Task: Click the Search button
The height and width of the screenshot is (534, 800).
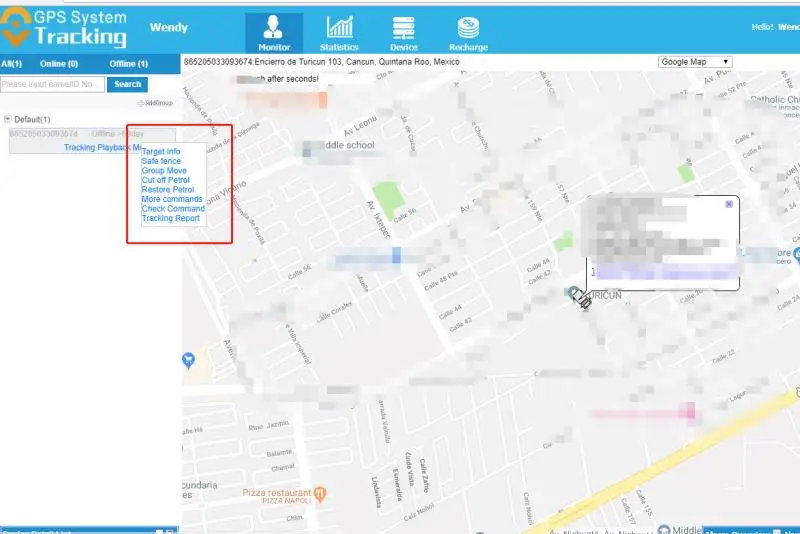Action: point(128,84)
